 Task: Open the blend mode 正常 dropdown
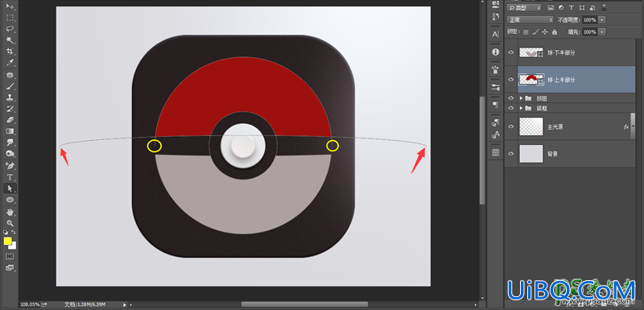[530, 19]
